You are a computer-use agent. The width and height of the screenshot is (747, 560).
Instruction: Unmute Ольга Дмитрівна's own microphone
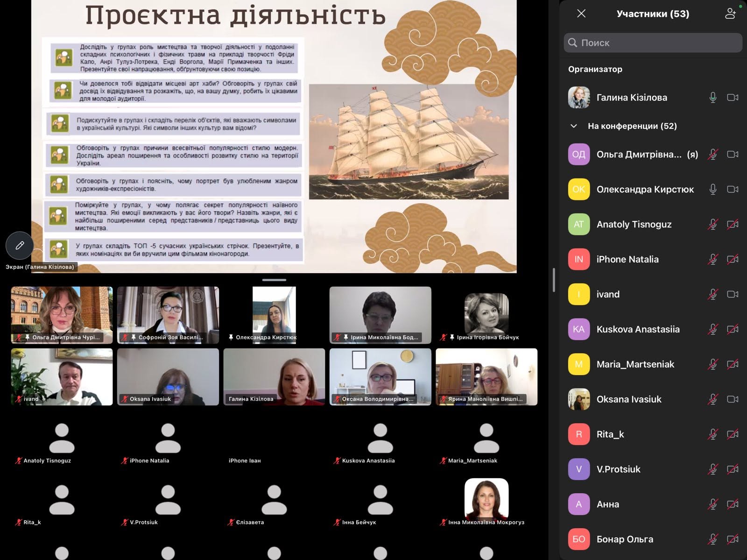[x=713, y=154]
